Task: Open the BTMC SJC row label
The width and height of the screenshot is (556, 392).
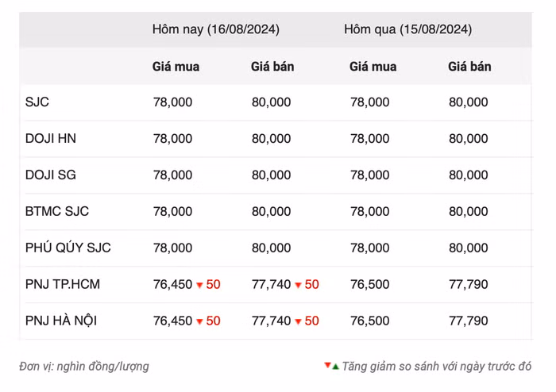Action: 57,212
